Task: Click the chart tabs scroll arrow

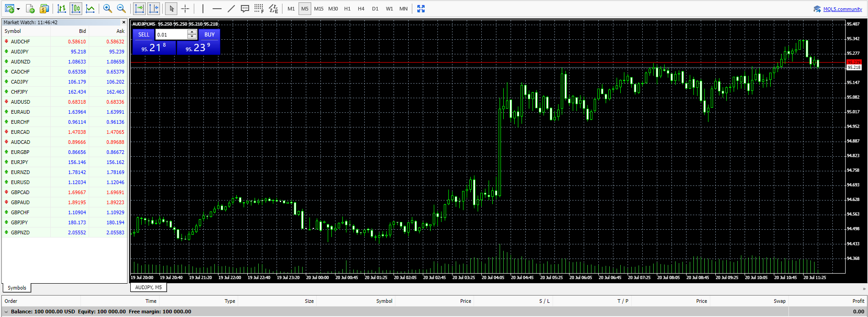Action: click(864, 289)
